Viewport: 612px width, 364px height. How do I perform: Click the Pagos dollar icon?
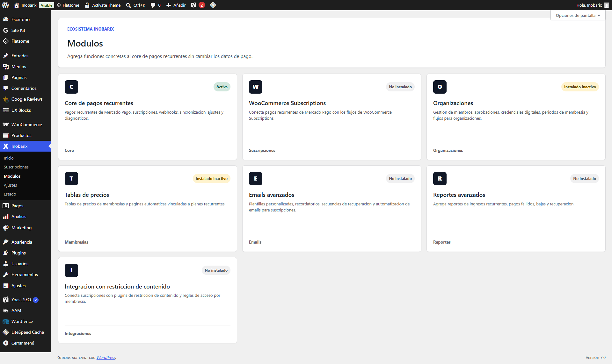(6, 206)
